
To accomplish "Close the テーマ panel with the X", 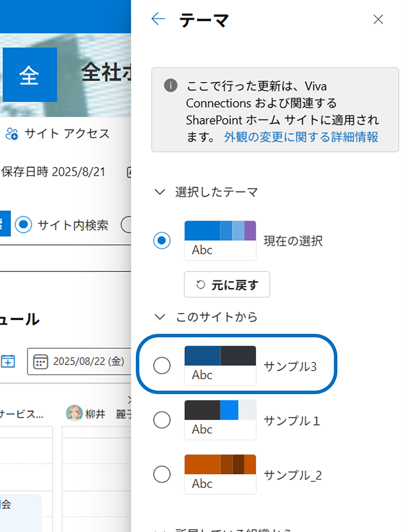I will 378,19.
